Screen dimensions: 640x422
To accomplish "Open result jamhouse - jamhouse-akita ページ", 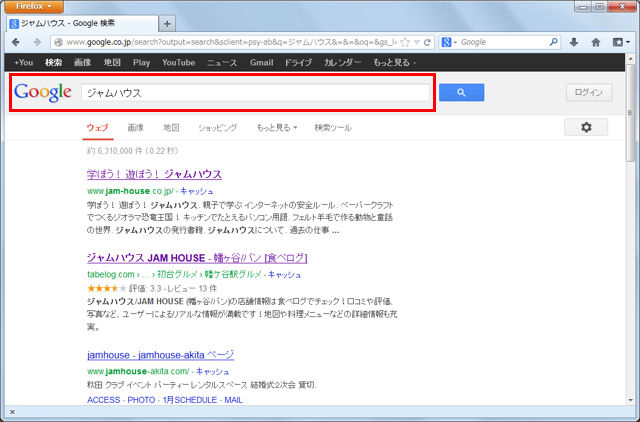I will [160, 355].
